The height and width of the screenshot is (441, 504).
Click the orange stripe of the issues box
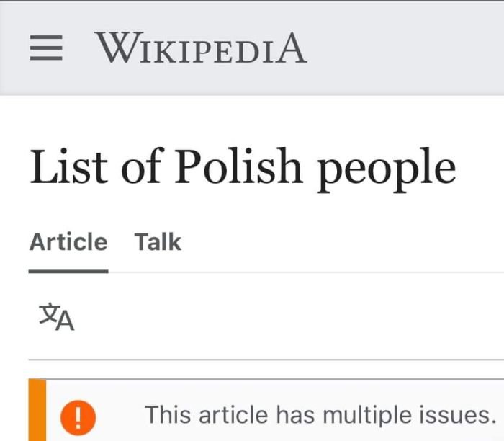(x=37, y=414)
